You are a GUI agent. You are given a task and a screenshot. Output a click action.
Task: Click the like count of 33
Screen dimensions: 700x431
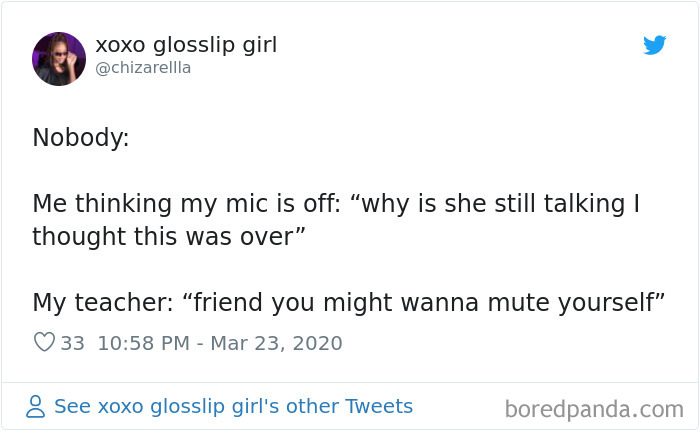73,343
